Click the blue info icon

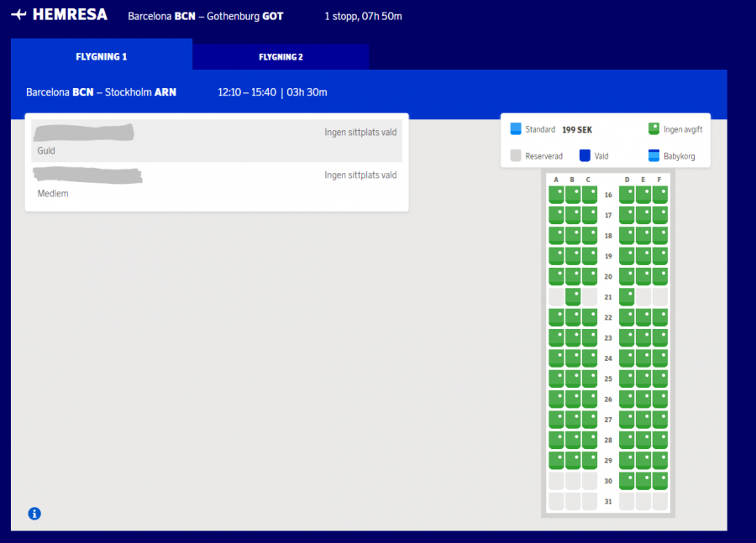34,514
